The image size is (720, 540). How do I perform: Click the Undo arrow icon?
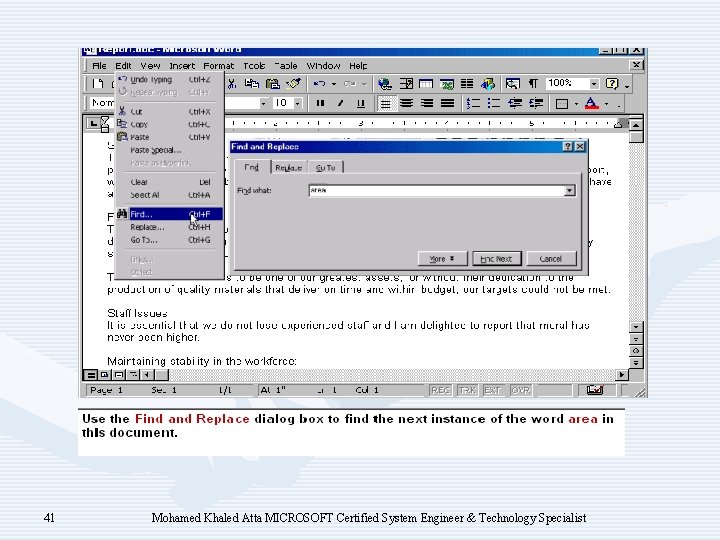(320, 84)
